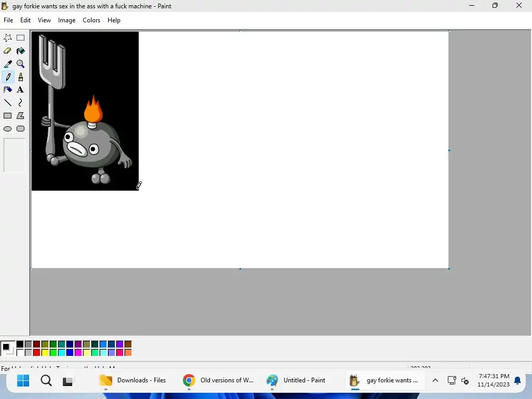Pick the dark gray palette color
532x399 pixels.
pyautogui.click(x=29, y=344)
